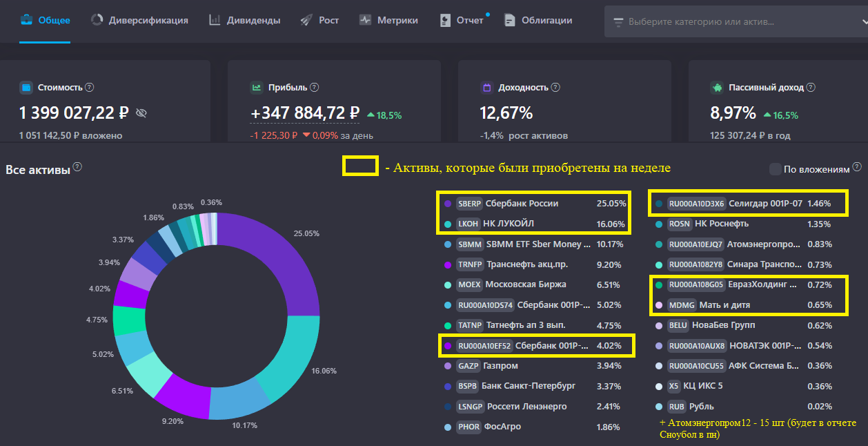Image resolution: width=868 pixels, height=446 pixels.
Task: Open the MOEX Московская Биржа row
Action: pyautogui.click(x=535, y=284)
